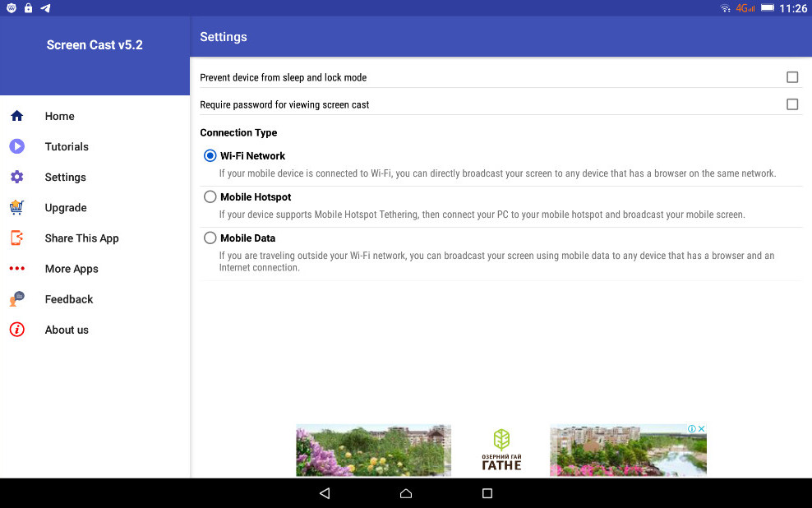Tap the Wi-Fi signal icon in status bar
Viewport: 812px width, 508px height.
(726, 8)
